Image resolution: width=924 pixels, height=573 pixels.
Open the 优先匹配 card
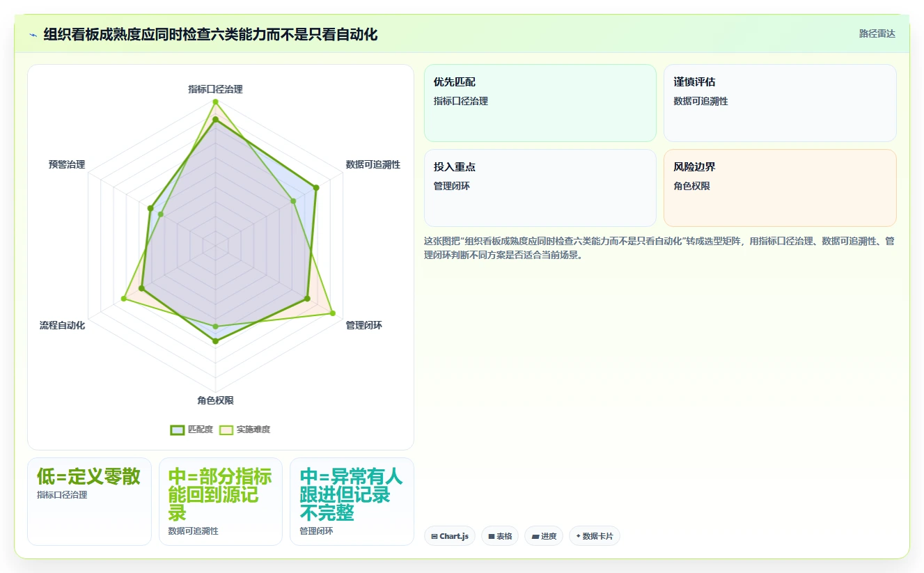(540, 103)
